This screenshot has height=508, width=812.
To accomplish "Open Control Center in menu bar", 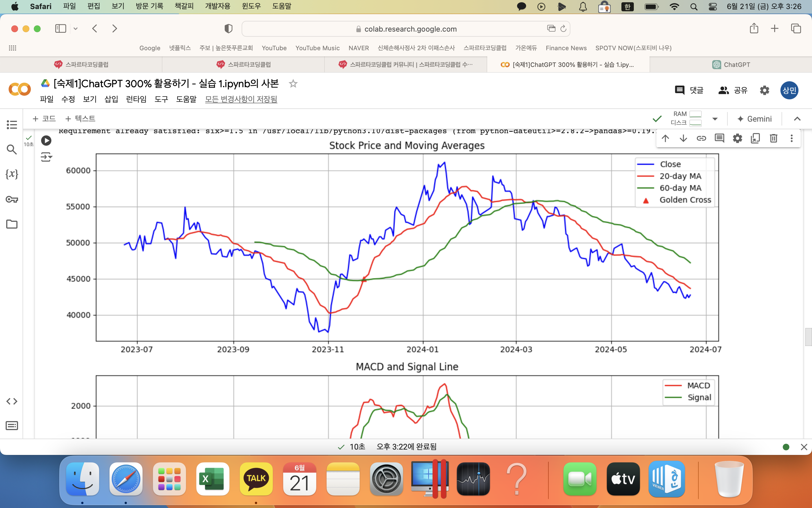I will pos(713,6).
